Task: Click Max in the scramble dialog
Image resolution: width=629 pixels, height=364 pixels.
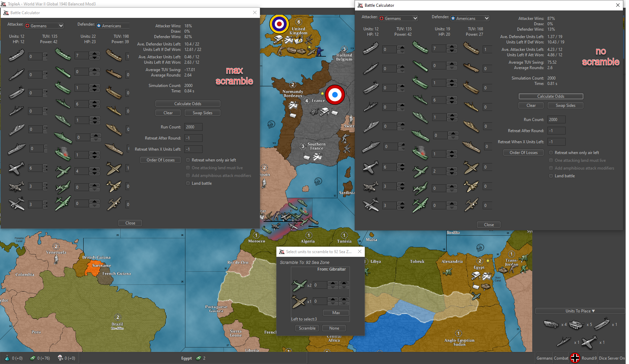Action: point(336,313)
